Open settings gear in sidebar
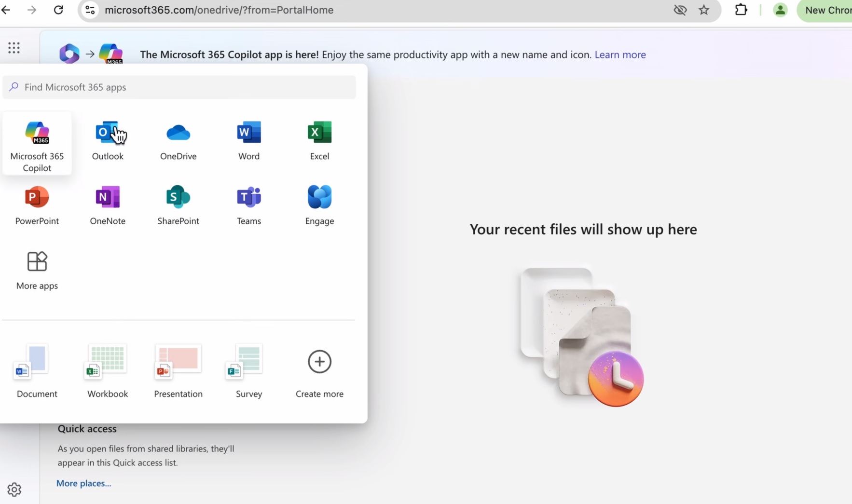The height and width of the screenshot is (504, 852). tap(14, 490)
